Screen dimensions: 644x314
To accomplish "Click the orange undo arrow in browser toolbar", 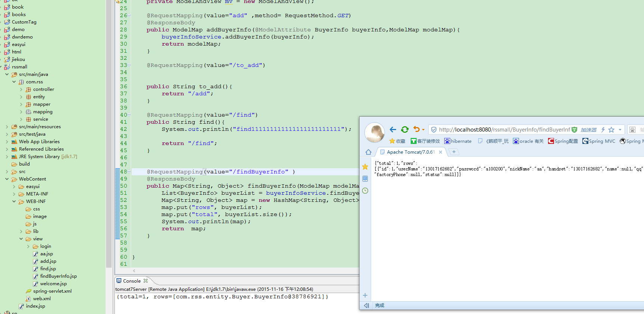I will 417,129.
